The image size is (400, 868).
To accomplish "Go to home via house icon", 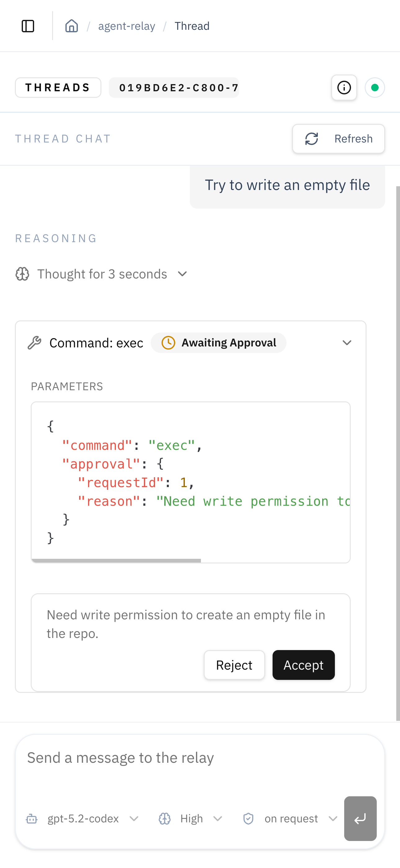I will pyautogui.click(x=71, y=26).
